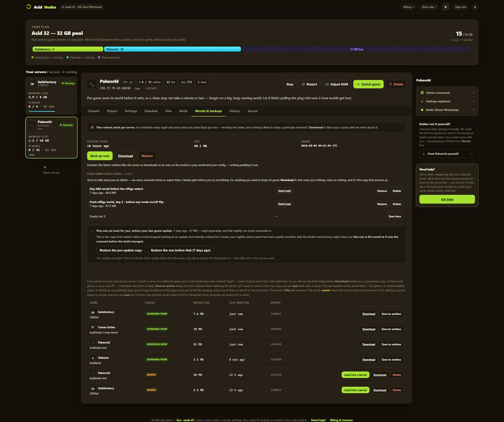Click the Palworld game icon in header
This screenshot has height=422, width=504.
point(92,84)
